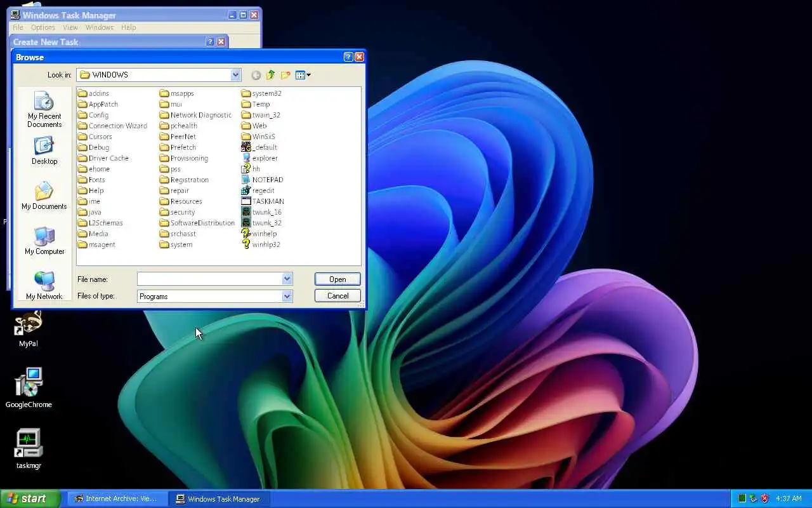Open the View Menu button
The height and width of the screenshot is (508, 812).
303,75
